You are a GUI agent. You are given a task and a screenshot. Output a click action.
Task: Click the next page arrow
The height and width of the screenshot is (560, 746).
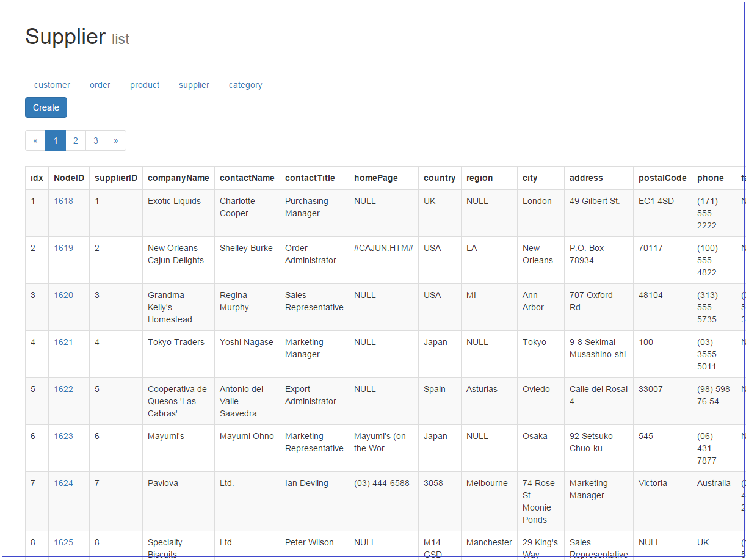pos(116,140)
